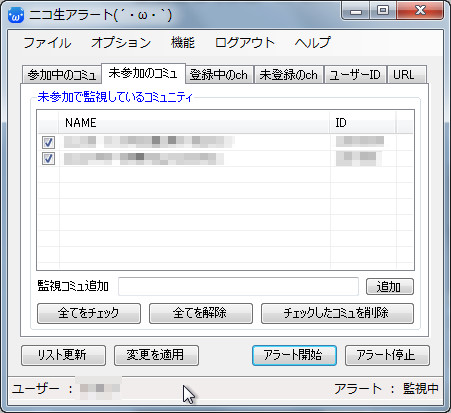The width and height of the screenshot is (451, 413).
Task: Open the 未登録のch tab
Action: (x=289, y=75)
